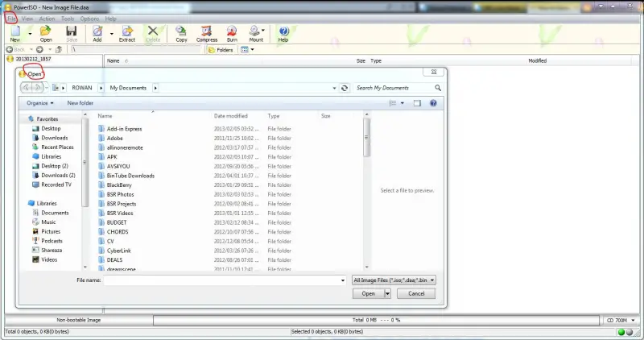Click the New folder button
Viewport: 644px width, 340px height.
tap(80, 103)
